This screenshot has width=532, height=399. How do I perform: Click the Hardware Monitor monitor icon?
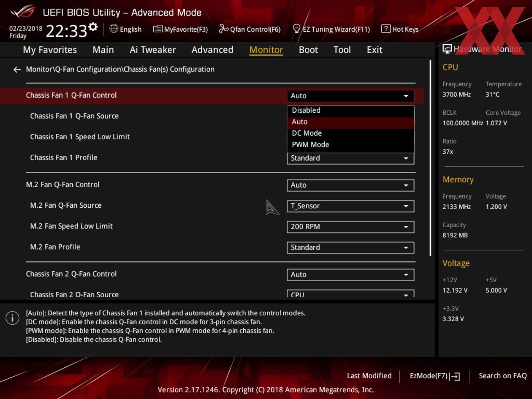pyautogui.click(x=447, y=49)
